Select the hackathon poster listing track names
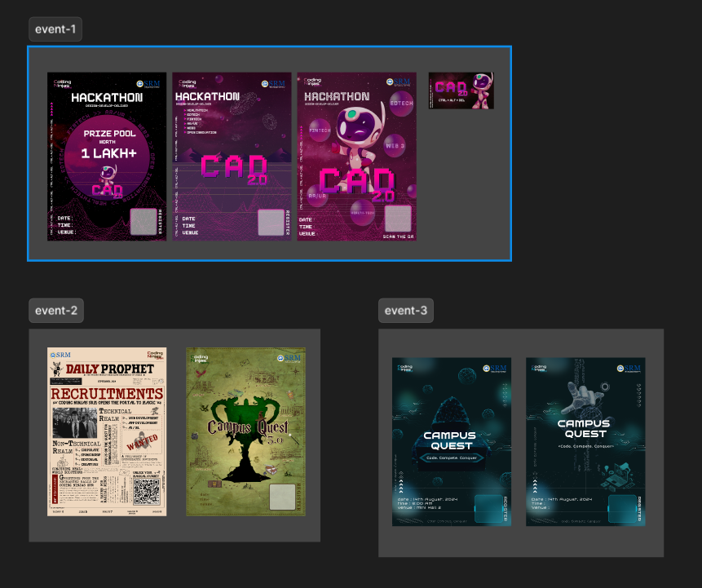 [x=232, y=156]
